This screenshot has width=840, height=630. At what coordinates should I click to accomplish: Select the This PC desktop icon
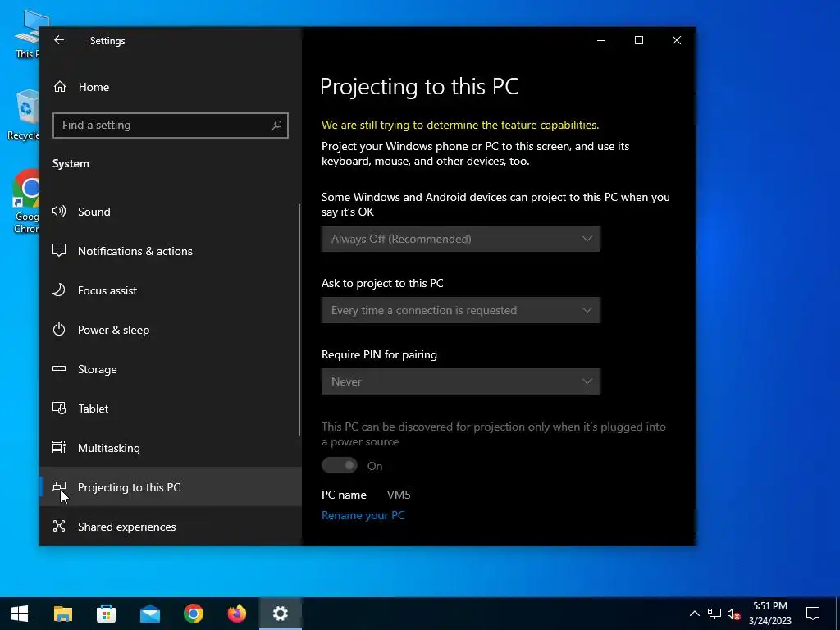coord(27,34)
